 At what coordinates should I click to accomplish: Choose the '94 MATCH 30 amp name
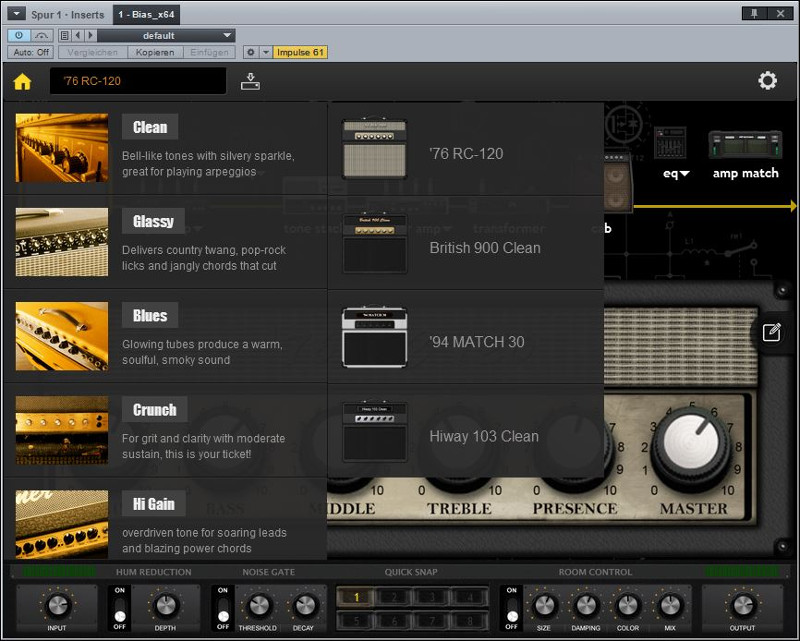(x=477, y=342)
